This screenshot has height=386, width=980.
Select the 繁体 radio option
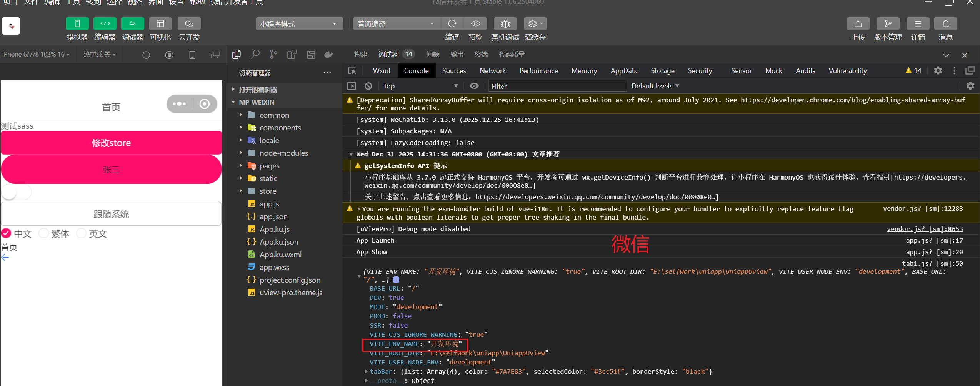point(43,233)
